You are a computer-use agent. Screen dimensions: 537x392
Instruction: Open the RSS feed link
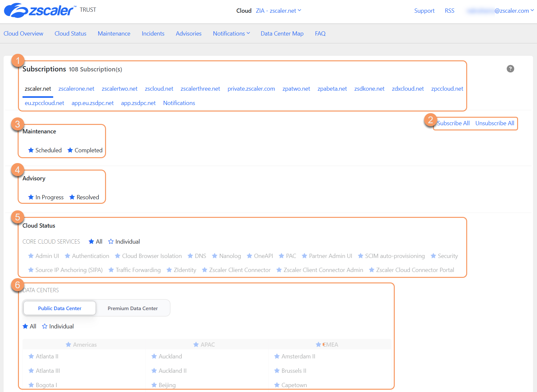(449, 11)
